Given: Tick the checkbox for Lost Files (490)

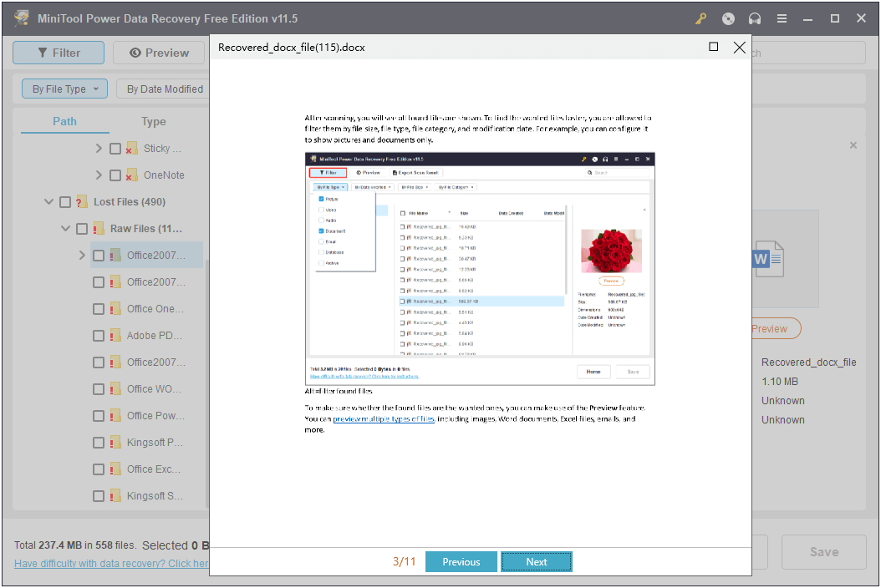Looking at the screenshot, I should [64, 201].
